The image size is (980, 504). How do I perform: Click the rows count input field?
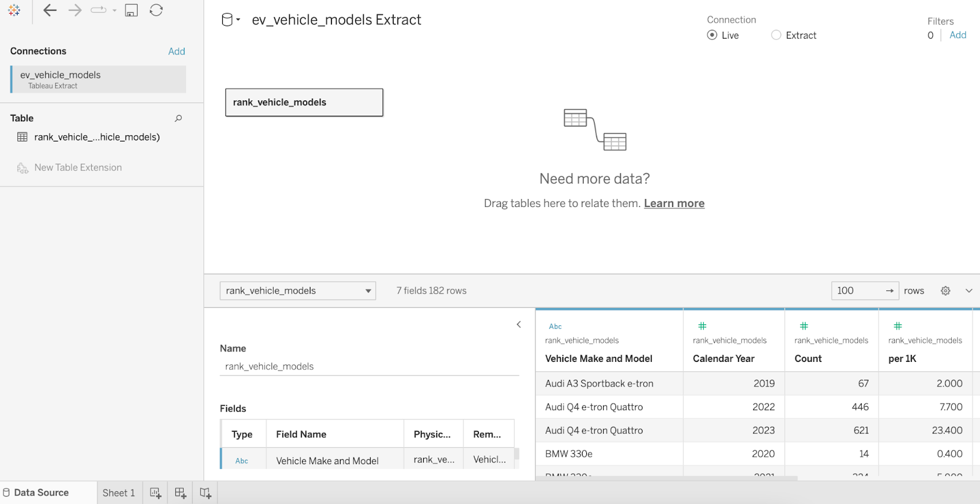pyautogui.click(x=858, y=291)
